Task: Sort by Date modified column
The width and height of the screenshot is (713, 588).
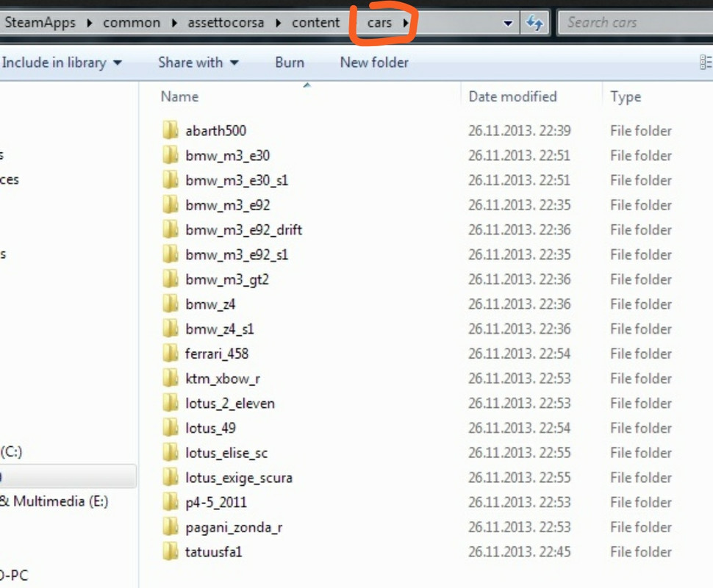Action: 512,96
